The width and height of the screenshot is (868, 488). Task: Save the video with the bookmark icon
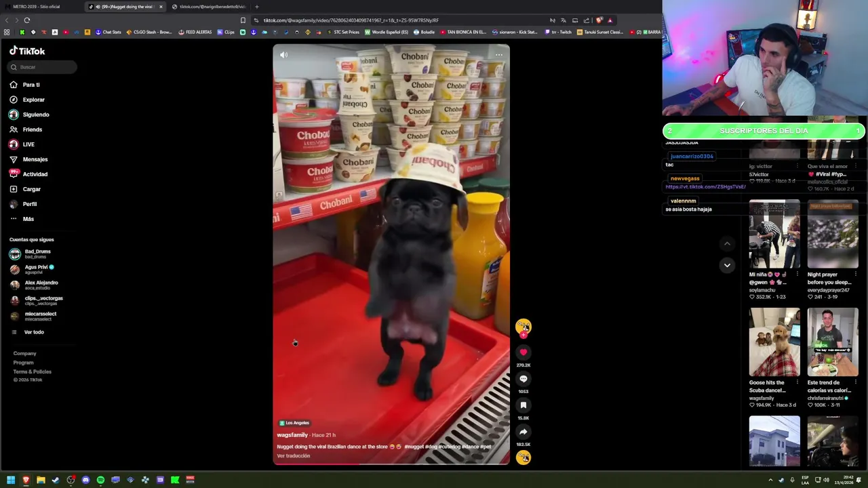tap(523, 405)
